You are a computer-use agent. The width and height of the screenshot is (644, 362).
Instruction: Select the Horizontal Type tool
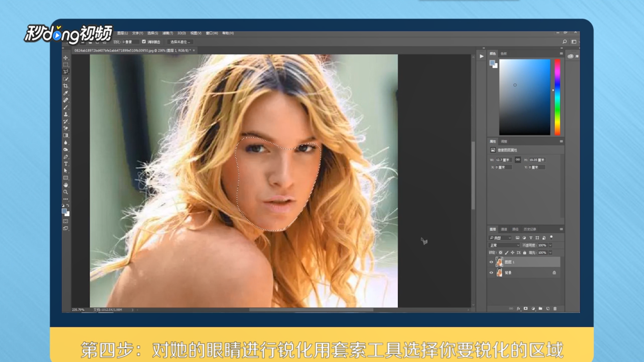(66, 164)
